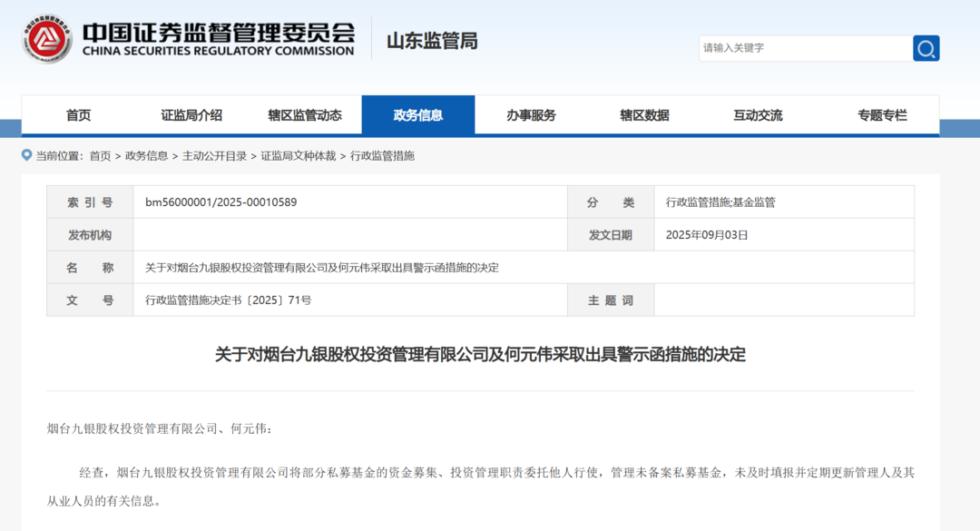Focus the 请输入关键字 search field
The image size is (980, 531).
[806, 48]
